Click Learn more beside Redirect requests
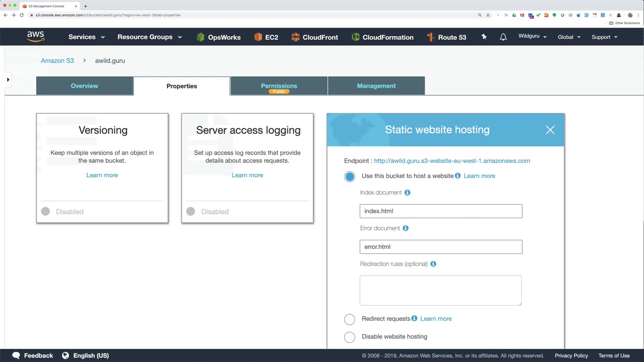 click(436, 319)
